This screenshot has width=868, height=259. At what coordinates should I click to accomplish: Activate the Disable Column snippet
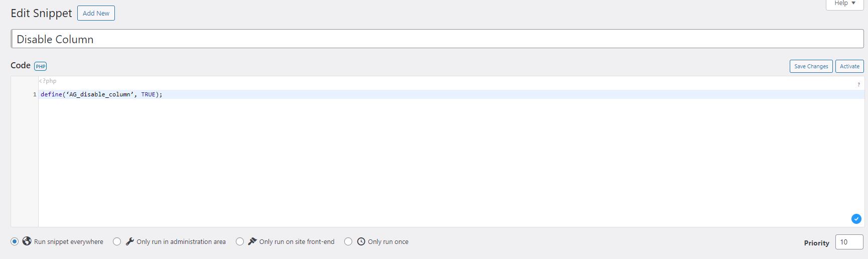point(849,66)
